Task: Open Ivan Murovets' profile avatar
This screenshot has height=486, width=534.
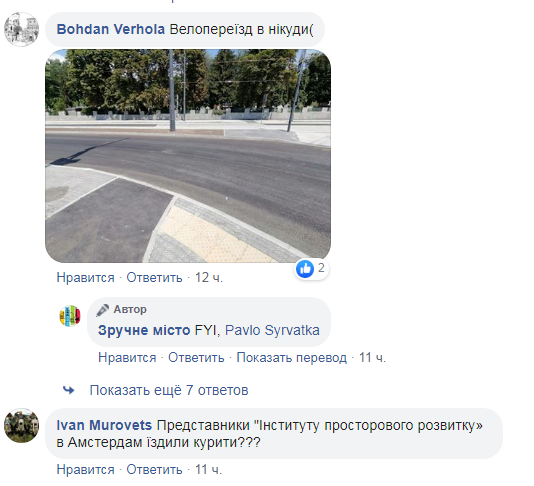Action: click(x=21, y=425)
